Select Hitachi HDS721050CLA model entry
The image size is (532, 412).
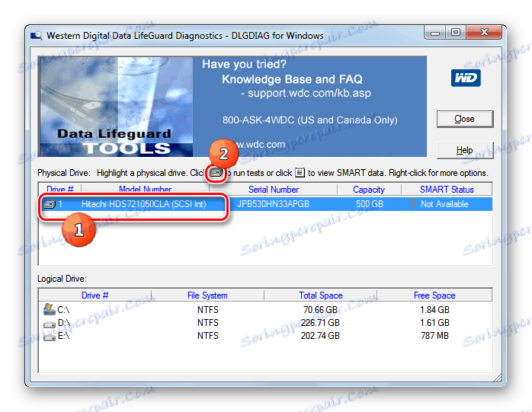click(144, 204)
